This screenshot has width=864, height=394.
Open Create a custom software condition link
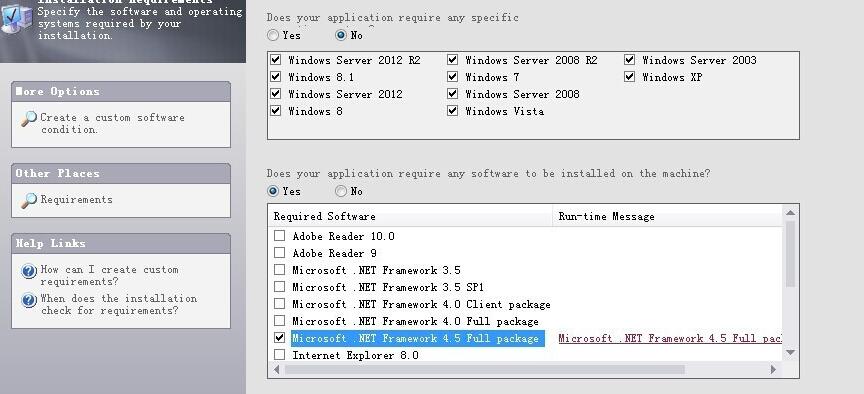pyautogui.click(x=112, y=123)
